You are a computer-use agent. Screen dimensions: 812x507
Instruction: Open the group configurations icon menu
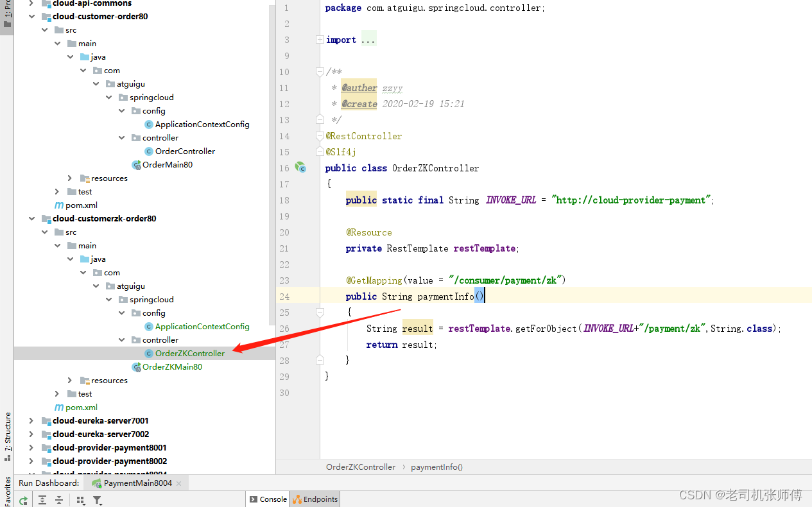(81, 500)
